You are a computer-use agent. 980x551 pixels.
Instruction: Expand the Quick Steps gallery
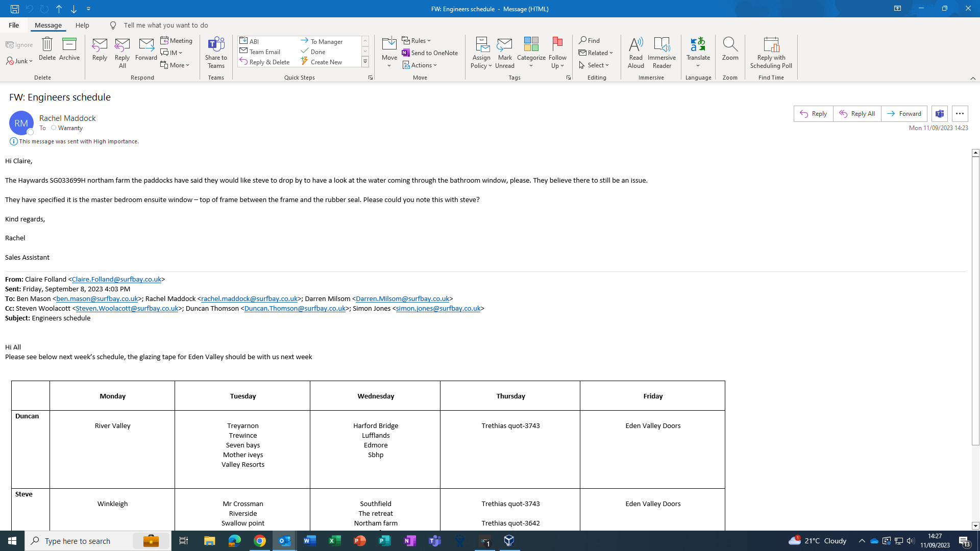[x=365, y=62]
